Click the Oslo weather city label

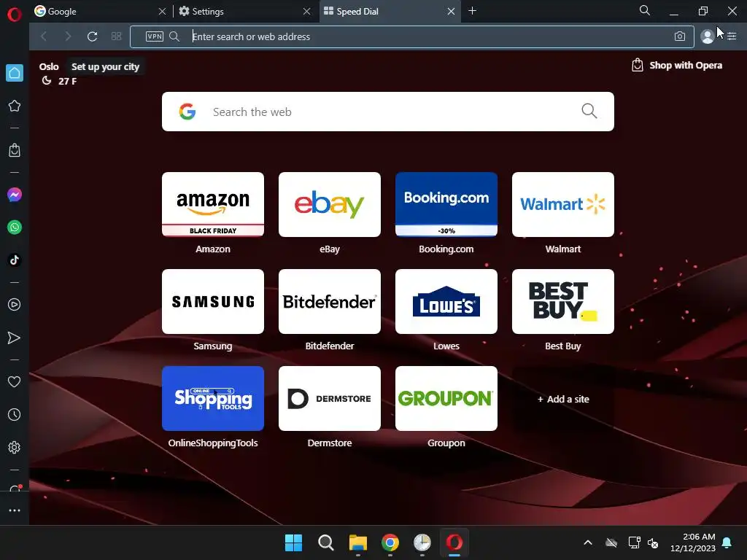[x=49, y=66]
